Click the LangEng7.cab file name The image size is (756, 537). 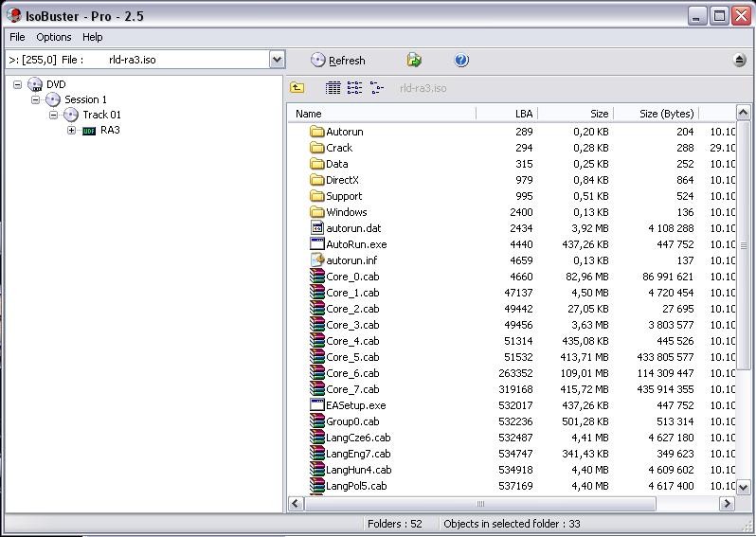coord(358,454)
